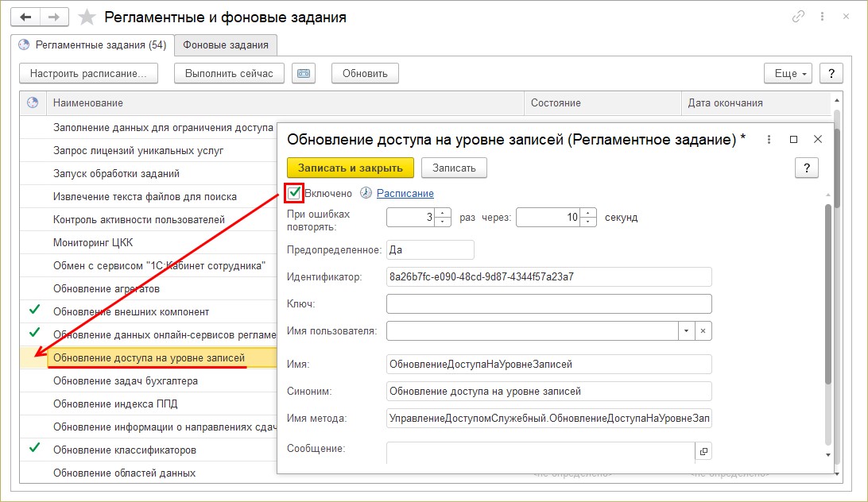868x502 pixels.
Task: Select row Обновление классификаторов
Action: tap(149, 450)
